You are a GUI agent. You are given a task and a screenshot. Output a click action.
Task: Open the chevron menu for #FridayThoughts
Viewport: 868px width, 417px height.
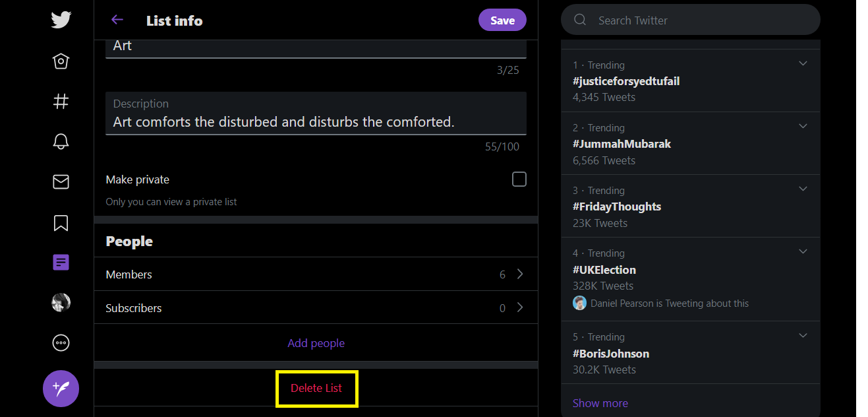pyautogui.click(x=803, y=189)
